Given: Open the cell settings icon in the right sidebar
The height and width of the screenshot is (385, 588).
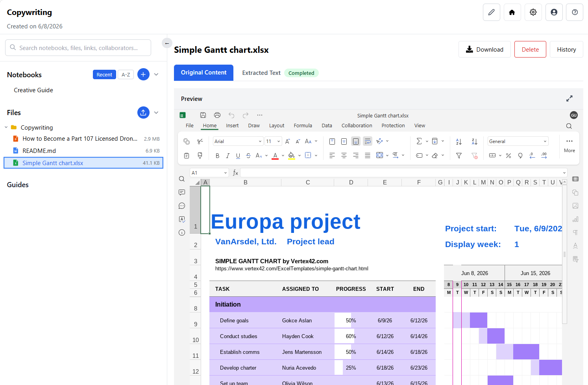Looking at the screenshot, I should [x=575, y=179].
